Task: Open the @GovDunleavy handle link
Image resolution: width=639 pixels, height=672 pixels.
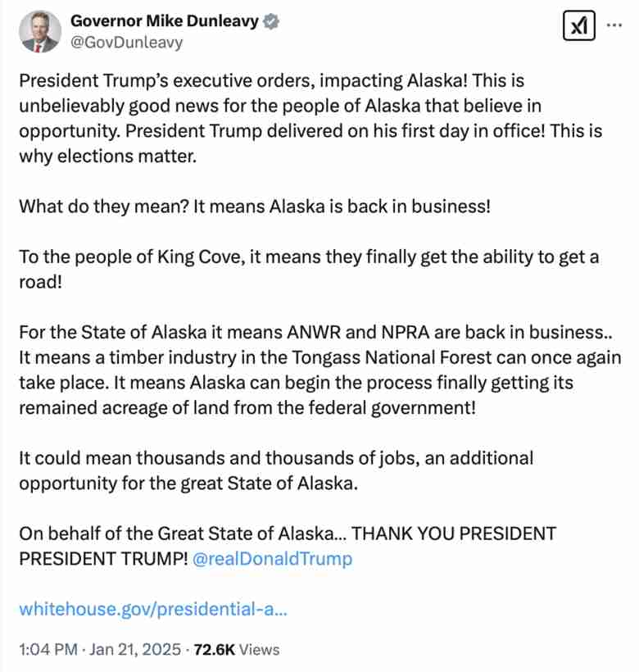Action: pos(127,43)
